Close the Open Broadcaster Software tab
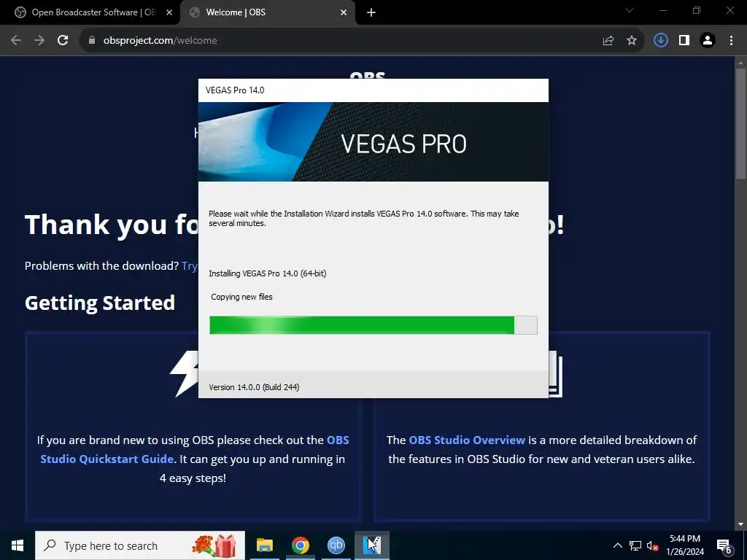This screenshot has width=747, height=560. [x=169, y=12]
